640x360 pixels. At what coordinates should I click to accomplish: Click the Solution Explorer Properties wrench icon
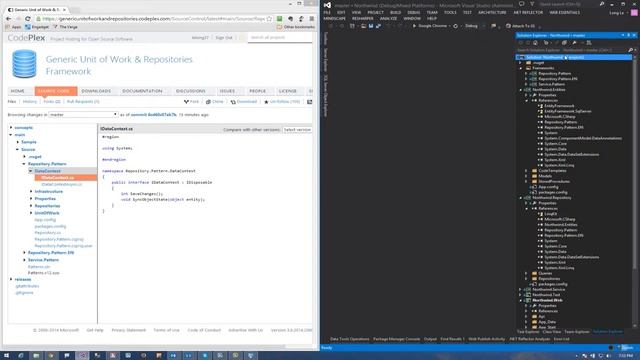coord(574,43)
